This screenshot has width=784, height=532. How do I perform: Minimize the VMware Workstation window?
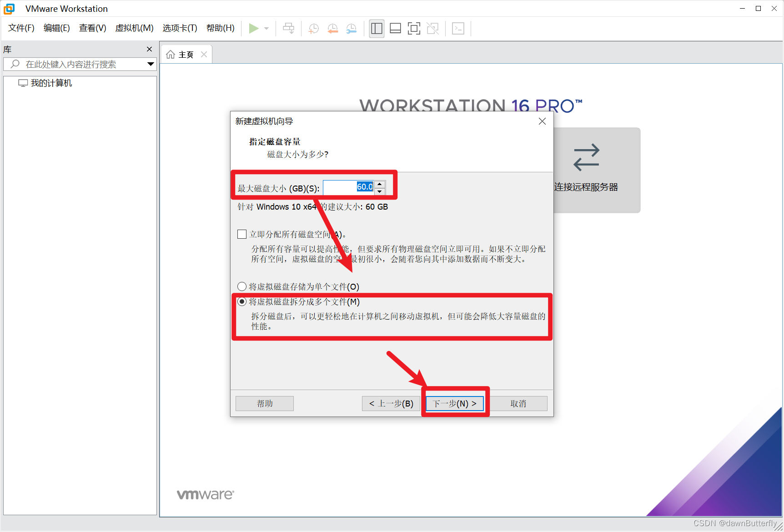click(x=742, y=9)
